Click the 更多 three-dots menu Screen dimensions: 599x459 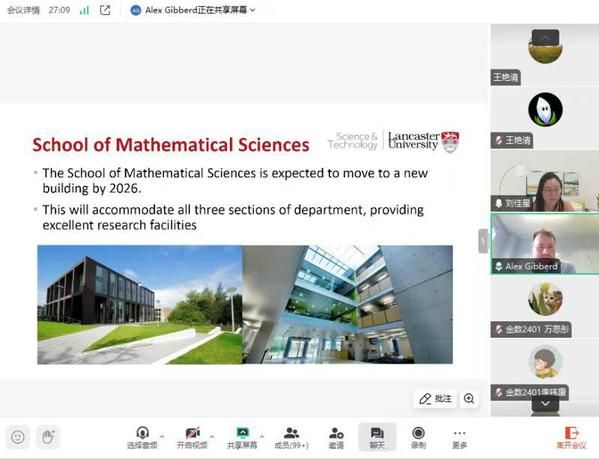click(x=459, y=437)
